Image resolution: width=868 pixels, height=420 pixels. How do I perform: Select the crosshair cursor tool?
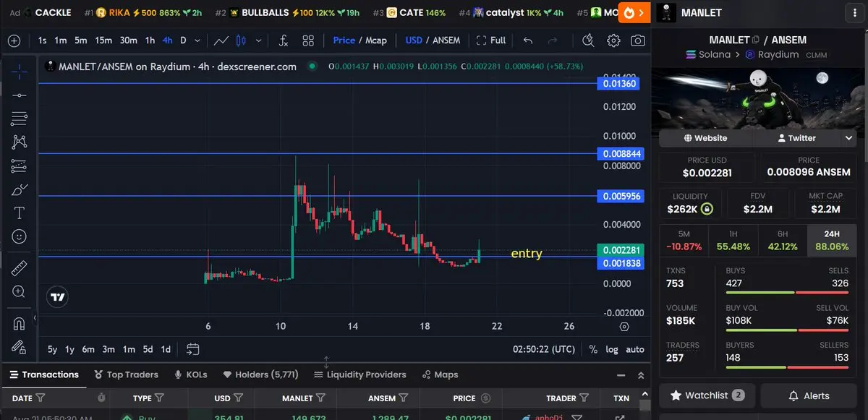click(20, 71)
